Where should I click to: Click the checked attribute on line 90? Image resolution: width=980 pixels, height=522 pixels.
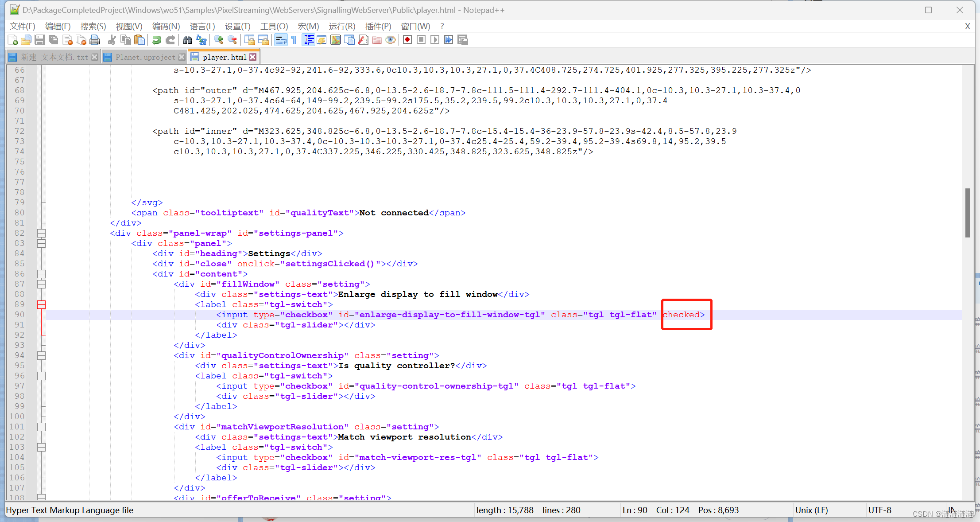pyautogui.click(x=681, y=315)
